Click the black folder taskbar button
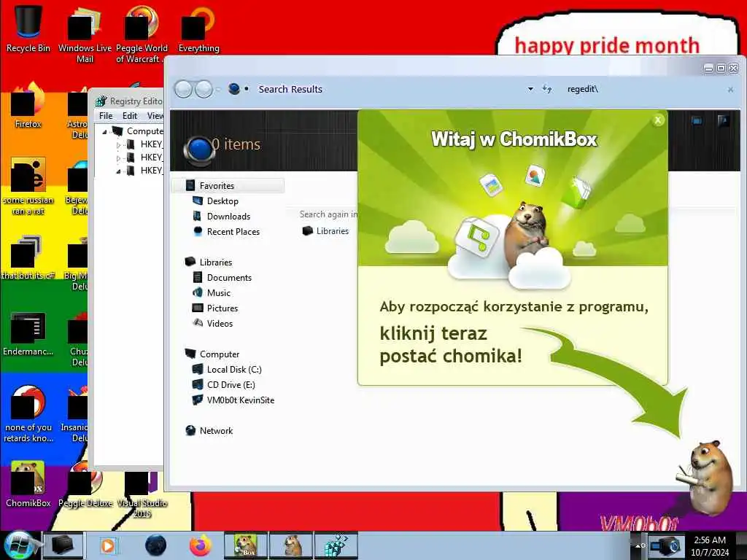Screen dimensions: 747x560 [63, 545]
